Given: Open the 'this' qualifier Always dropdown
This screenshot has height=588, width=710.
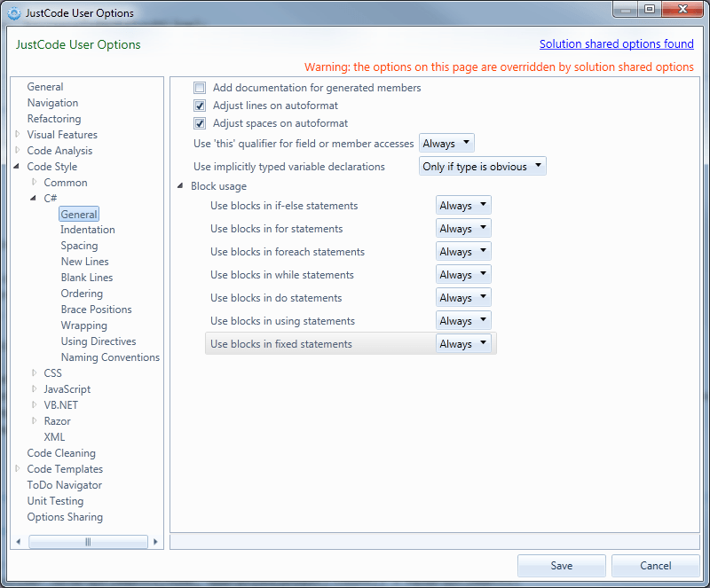Looking at the screenshot, I should pos(446,143).
